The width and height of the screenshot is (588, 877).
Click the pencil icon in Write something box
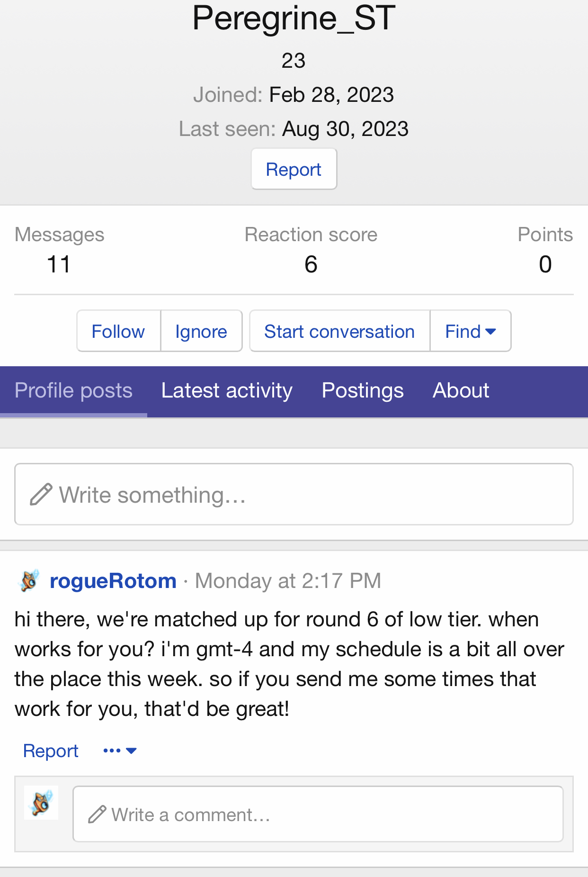click(x=41, y=495)
